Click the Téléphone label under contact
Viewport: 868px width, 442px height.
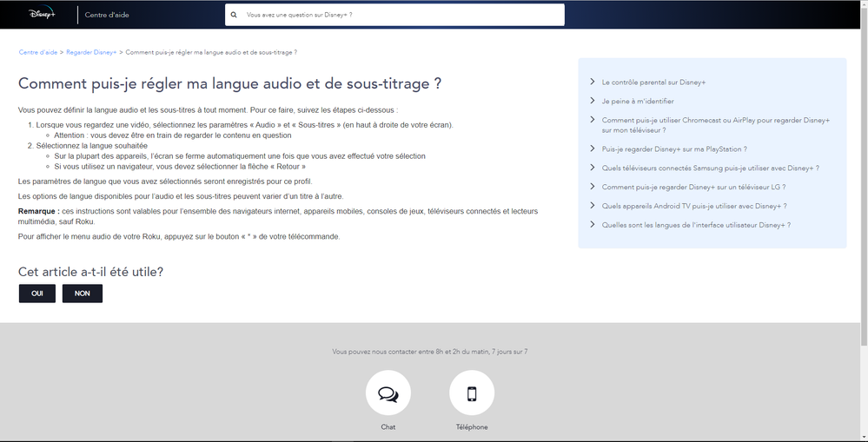click(x=472, y=427)
